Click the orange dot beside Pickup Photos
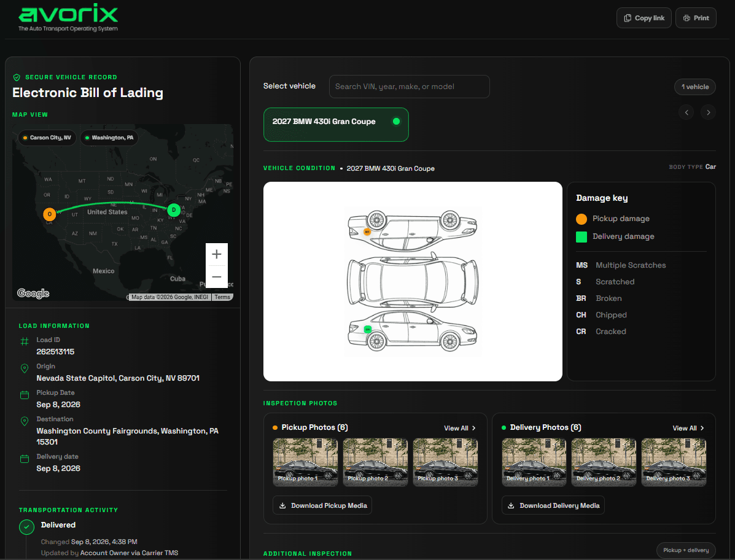Screen dimensions: 735x560 coord(275,428)
